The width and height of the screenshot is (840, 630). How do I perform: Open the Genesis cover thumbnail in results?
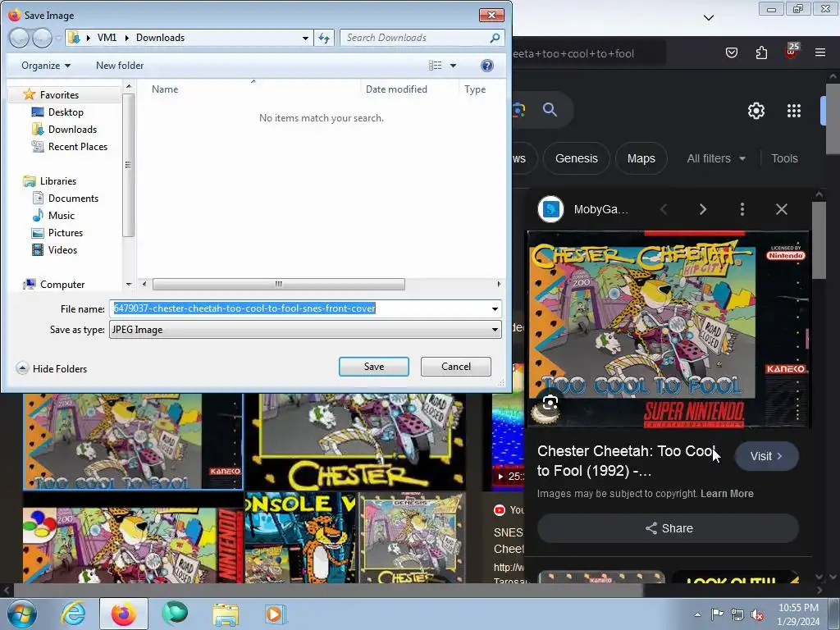(x=412, y=537)
